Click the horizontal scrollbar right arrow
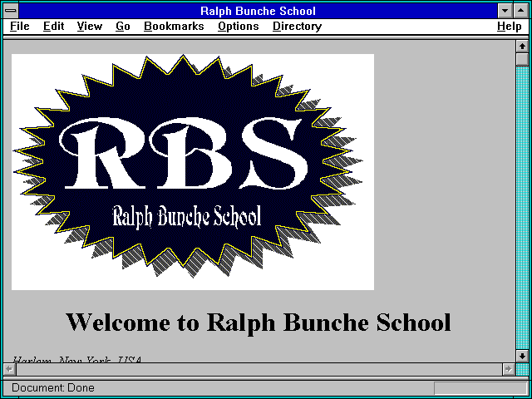The image size is (532, 399). click(x=508, y=369)
